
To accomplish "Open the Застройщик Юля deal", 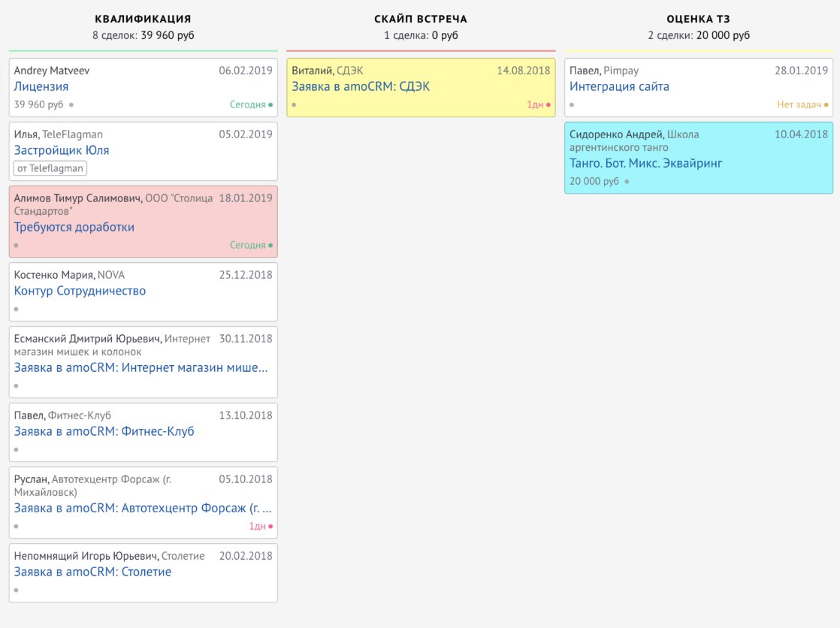I will click(62, 150).
